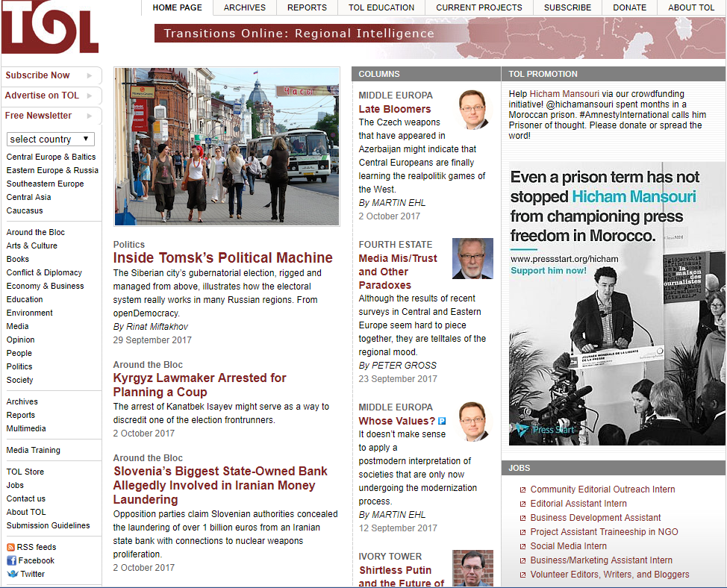Open the ABOUT TOL menu tab

[691, 8]
